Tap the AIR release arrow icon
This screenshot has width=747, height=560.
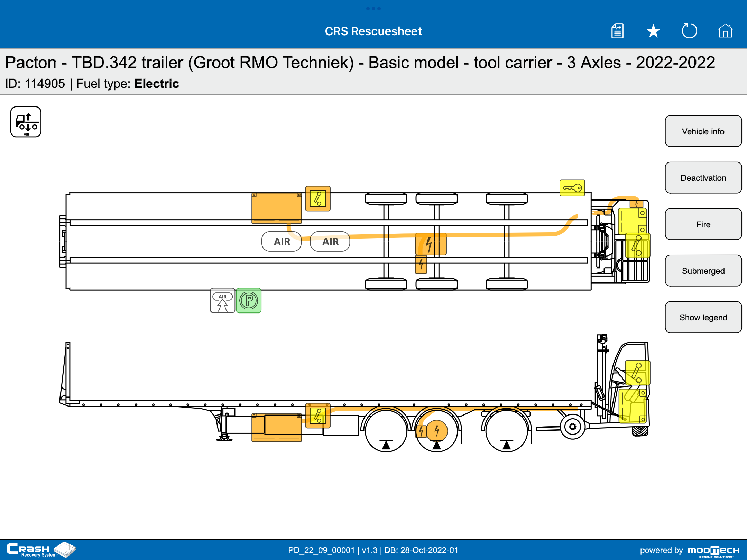tap(222, 301)
